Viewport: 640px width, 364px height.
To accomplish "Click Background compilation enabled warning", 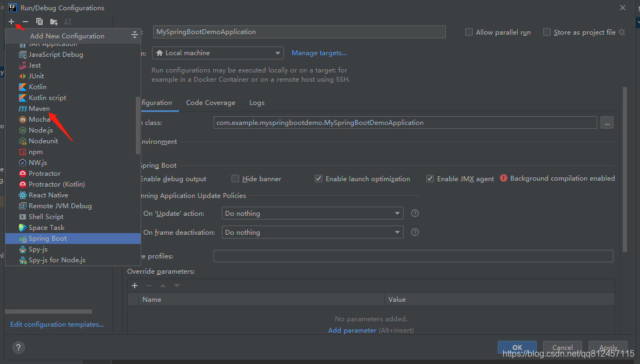I will click(558, 178).
